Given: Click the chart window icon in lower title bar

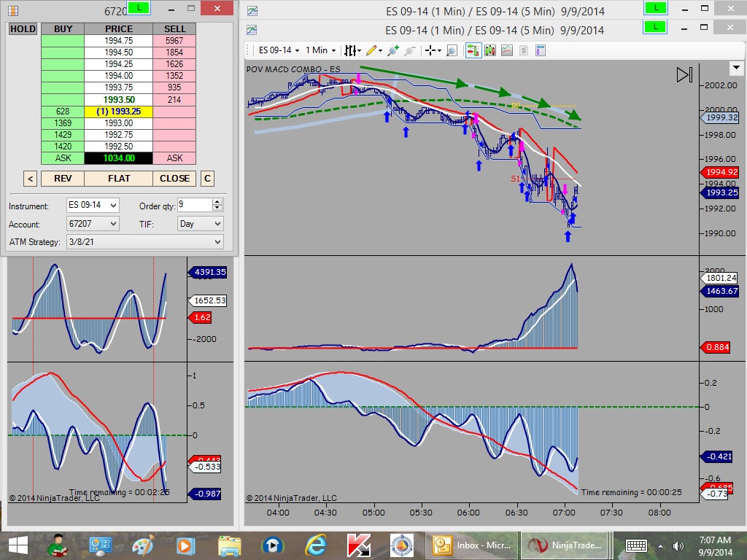Looking at the screenshot, I should 252,30.
